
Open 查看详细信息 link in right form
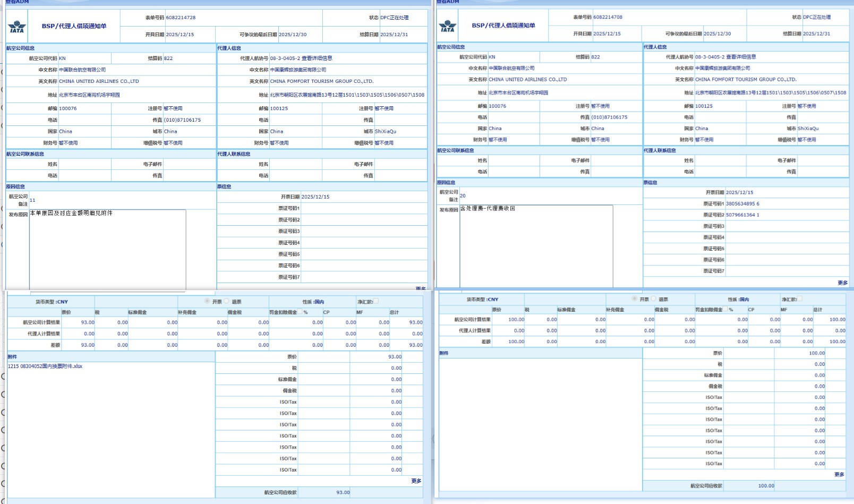tap(741, 57)
